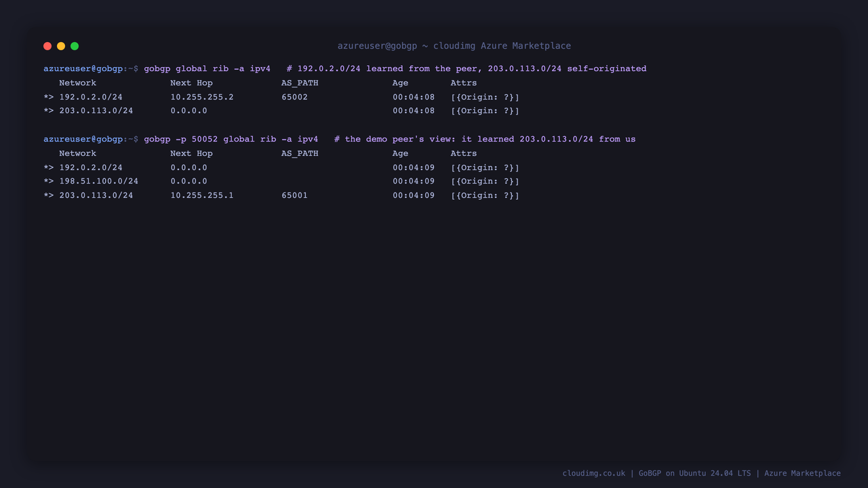This screenshot has height=488, width=868.
Task: Select next hop 10.255.255.2
Action: [202, 97]
